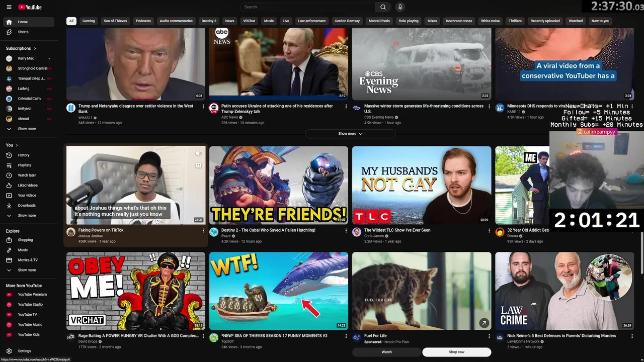The width and height of the screenshot is (644, 362).
Task: Open options menu for Putin accuses Ukraine video
Action: pos(346,107)
